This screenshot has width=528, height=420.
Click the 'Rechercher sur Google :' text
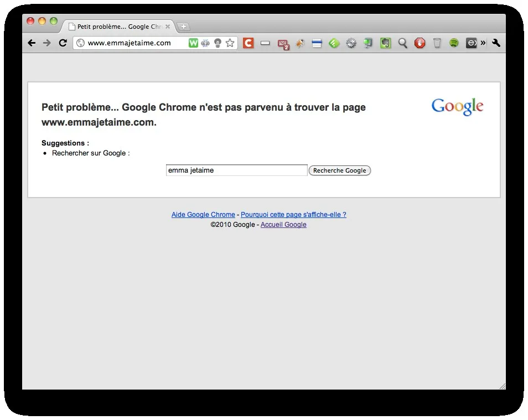(91, 153)
